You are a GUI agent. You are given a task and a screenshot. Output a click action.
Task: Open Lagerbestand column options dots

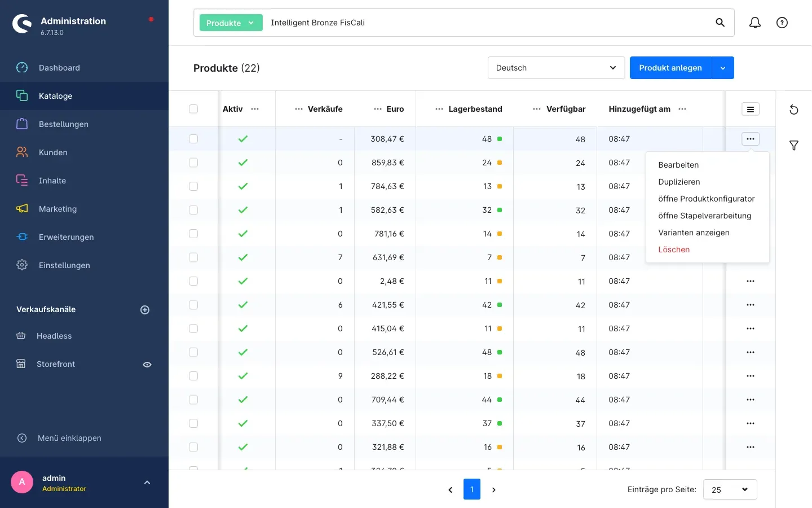[x=439, y=109]
